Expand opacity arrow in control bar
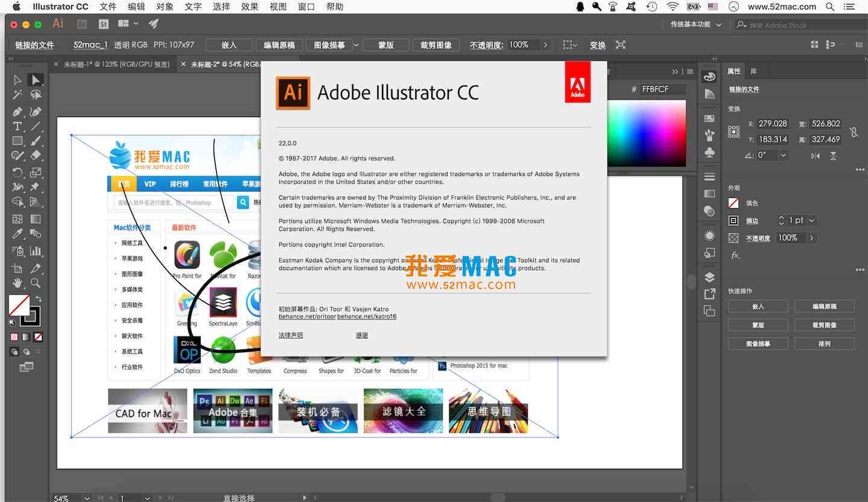The width and height of the screenshot is (868, 502). (545, 45)
